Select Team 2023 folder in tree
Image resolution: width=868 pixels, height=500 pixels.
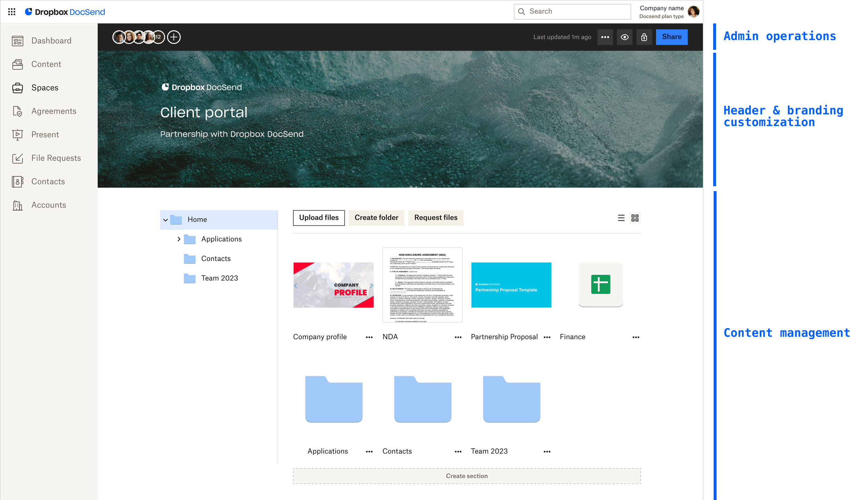[x=219, y=278]
